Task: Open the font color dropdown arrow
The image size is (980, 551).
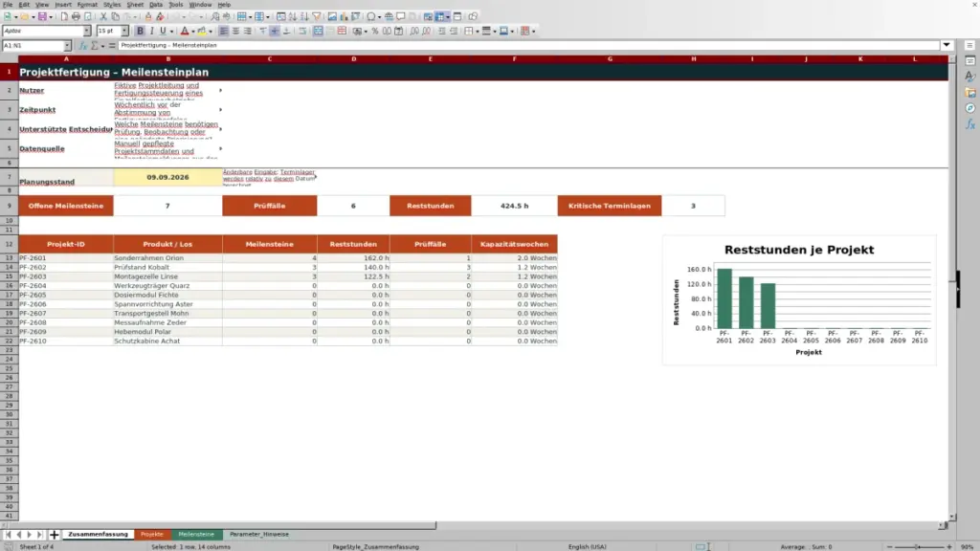Action: tap(193, 32)
